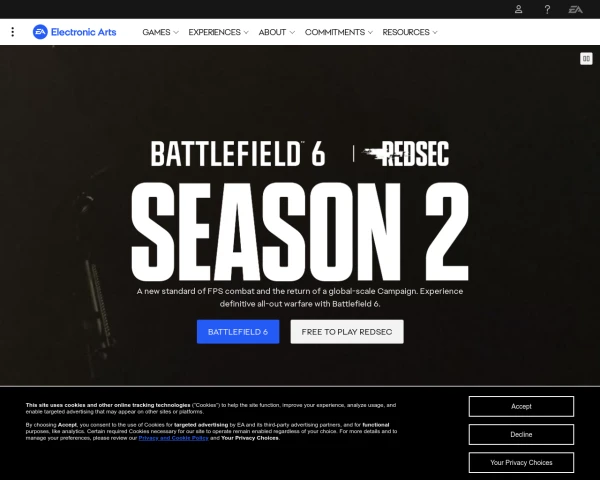Image resolution: width=600 pixels, height=480 pixels.
Task: Pause the hero background video
Action: tap(586, 59)
